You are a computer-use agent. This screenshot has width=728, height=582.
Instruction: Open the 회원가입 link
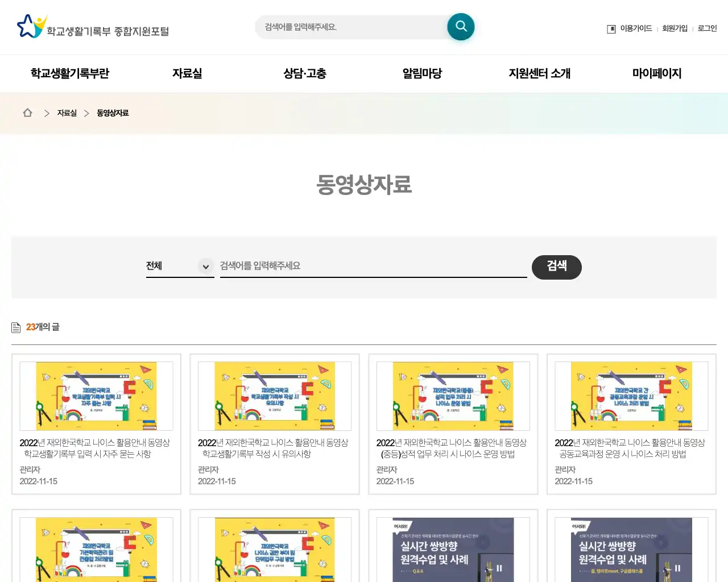coord(675,28)
